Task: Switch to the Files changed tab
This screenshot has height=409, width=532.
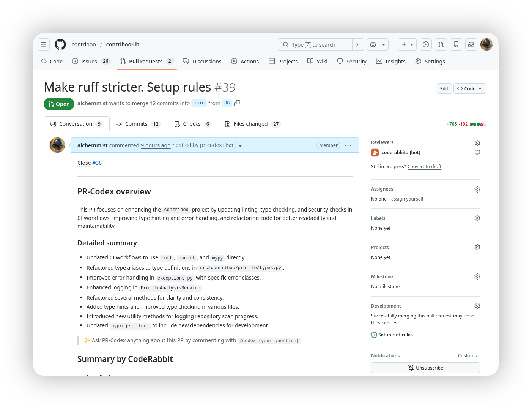Action: (252, 124)
